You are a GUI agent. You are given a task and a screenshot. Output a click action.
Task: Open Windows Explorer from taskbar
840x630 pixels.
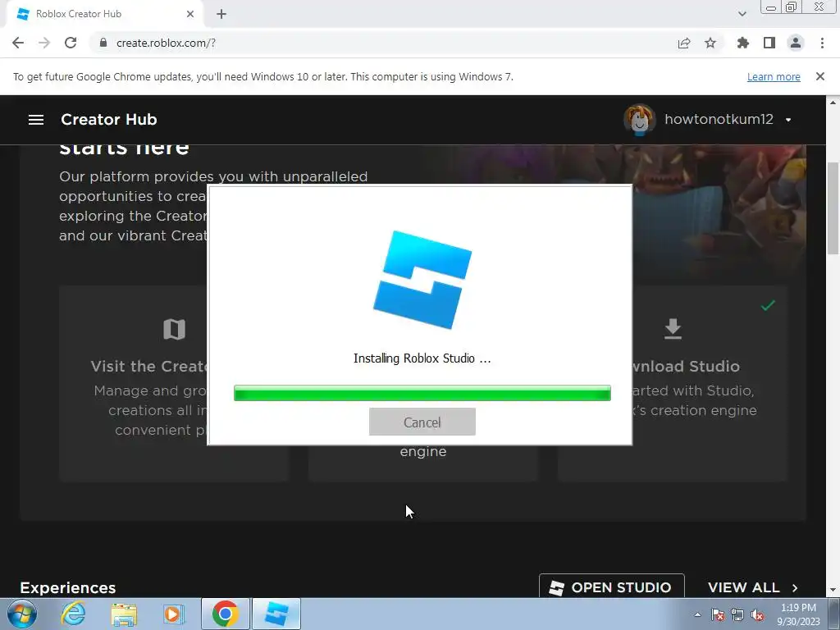pos(124,614)
